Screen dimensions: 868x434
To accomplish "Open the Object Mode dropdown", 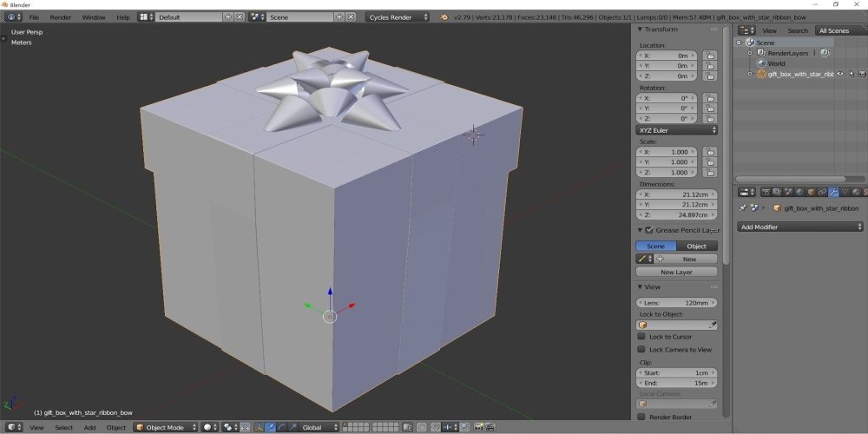I will click(x=166, y=427).
